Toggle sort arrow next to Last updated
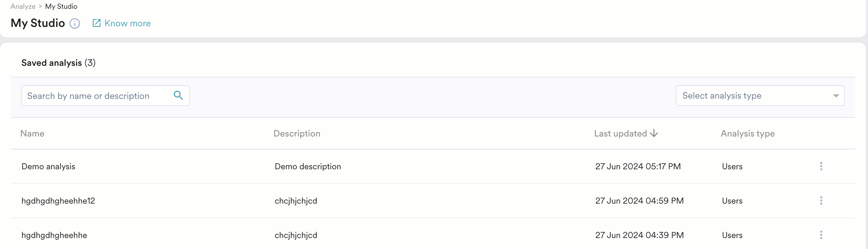Screen dimensions: 868x249 (x=654, y=134)
